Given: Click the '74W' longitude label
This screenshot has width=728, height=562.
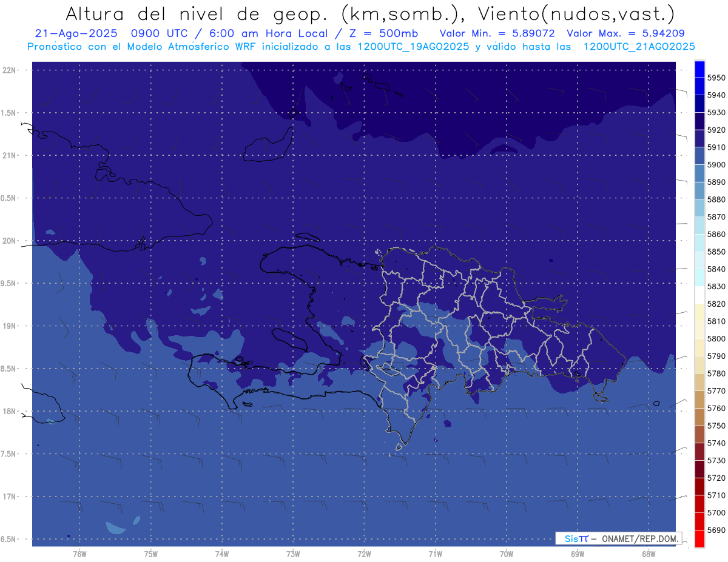Looking at the screenshot, I should coord(221,554).
